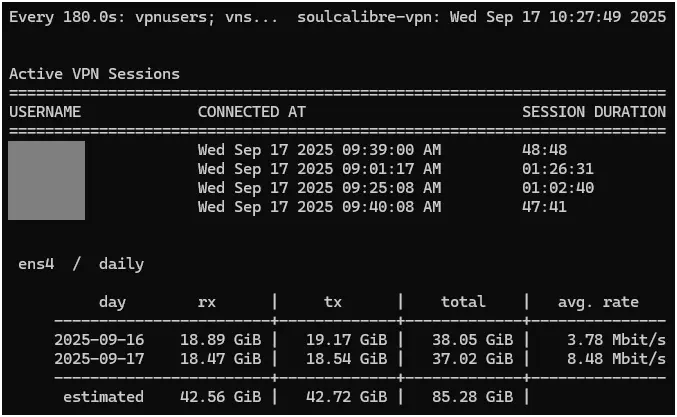The image size is (677, 417).
Task: Click the rx column header
Action: coord(207,302)
